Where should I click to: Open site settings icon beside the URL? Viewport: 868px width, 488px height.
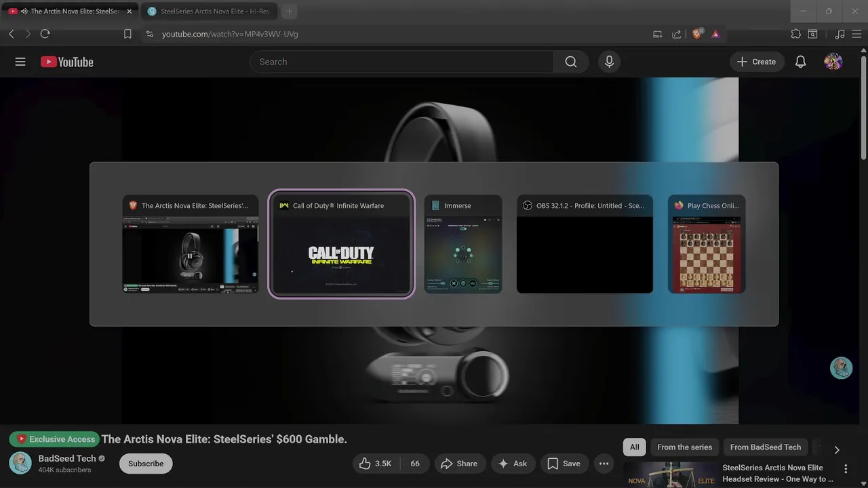(150, 34)
